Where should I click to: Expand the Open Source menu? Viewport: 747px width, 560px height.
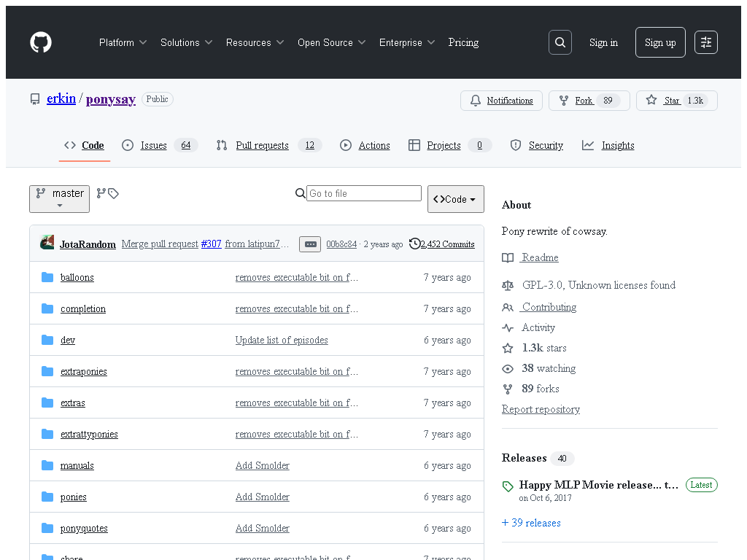pos(332,42)
